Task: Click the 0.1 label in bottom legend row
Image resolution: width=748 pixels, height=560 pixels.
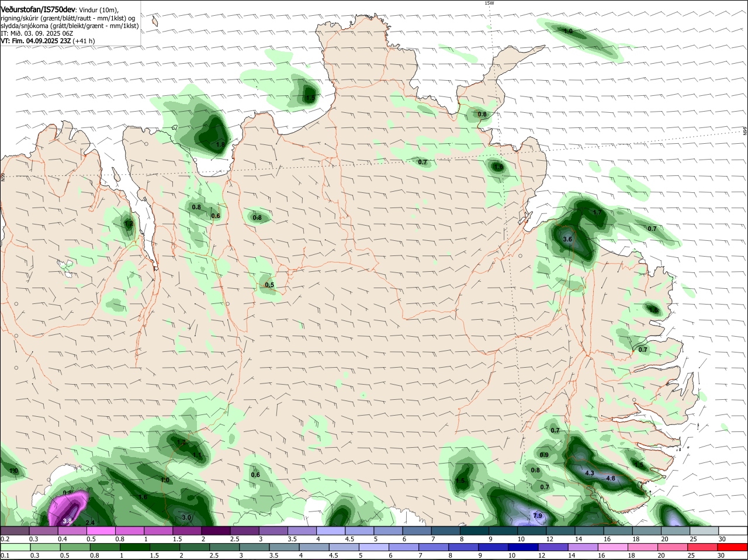Action: tap(5, 555)
